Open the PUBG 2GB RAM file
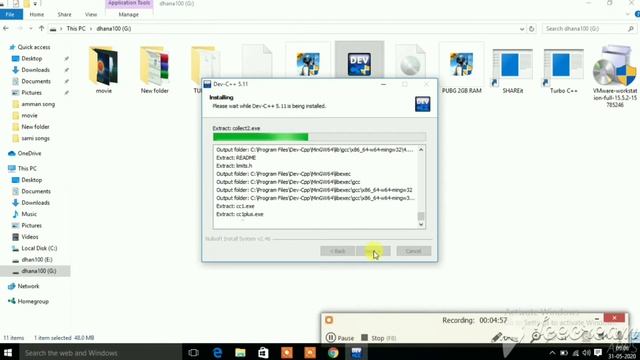The width and height of the screenshot is (640, 360). 461,69
